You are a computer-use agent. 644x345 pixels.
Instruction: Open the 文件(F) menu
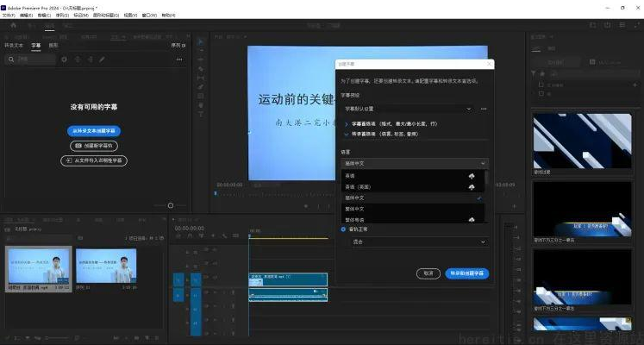click(x=9, y=16)
